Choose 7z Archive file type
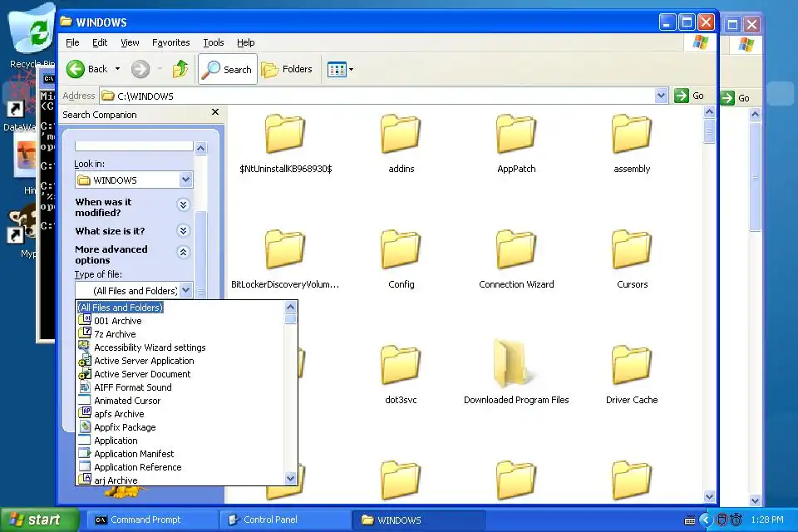This screenshot has width=798, height=532. [x=180, y=334]
